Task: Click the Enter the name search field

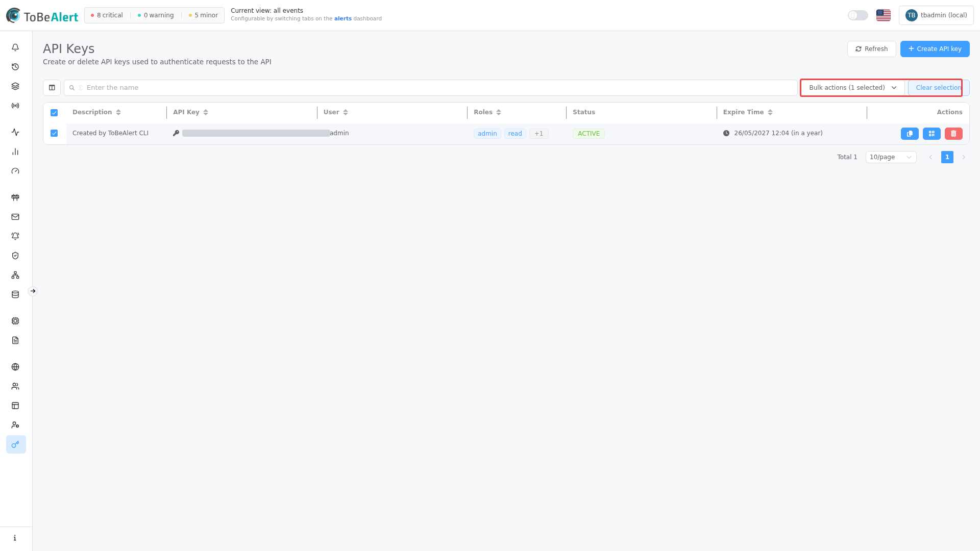Action: pos(430,88)
